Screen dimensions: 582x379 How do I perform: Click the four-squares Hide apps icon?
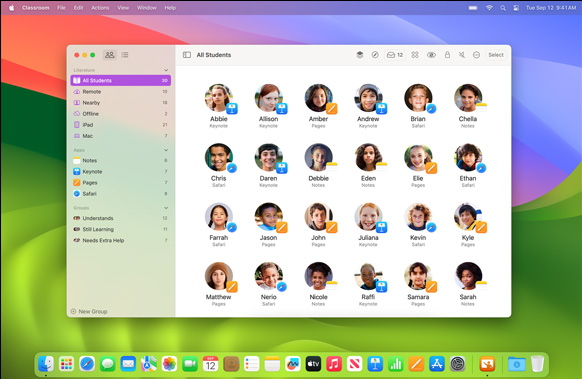415,55
